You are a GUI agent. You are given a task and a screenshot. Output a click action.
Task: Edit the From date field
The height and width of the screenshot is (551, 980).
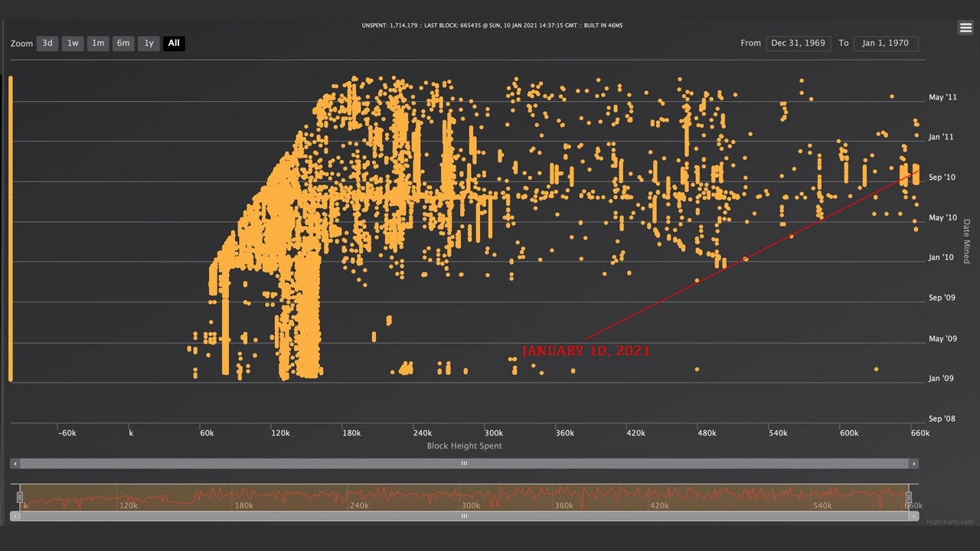pyautogui.click(x=798, y=44)
